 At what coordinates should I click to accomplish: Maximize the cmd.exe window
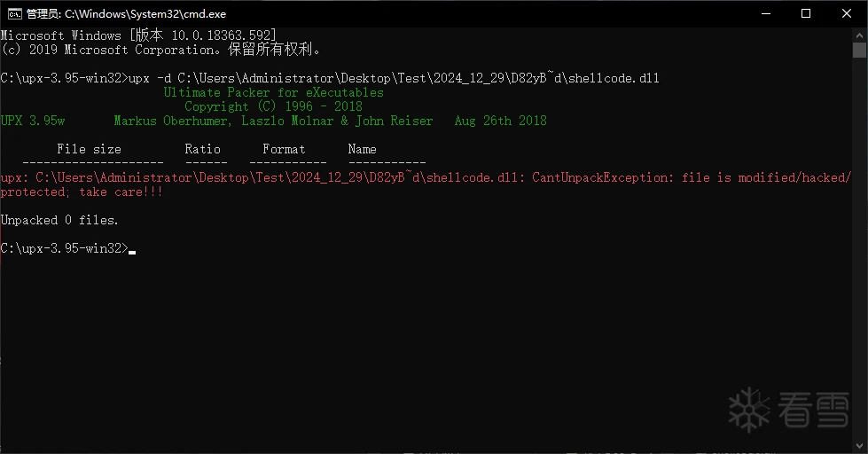(x=806, y=14)
